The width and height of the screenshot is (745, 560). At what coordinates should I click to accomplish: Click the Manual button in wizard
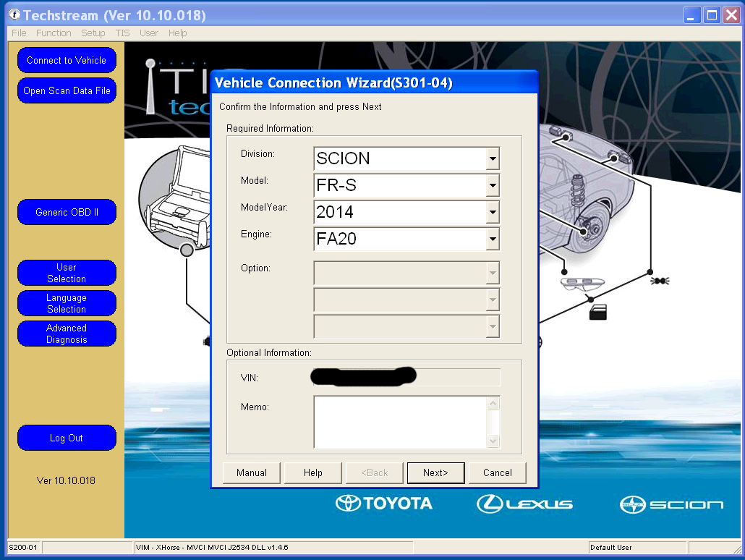[x=252, y=472]
